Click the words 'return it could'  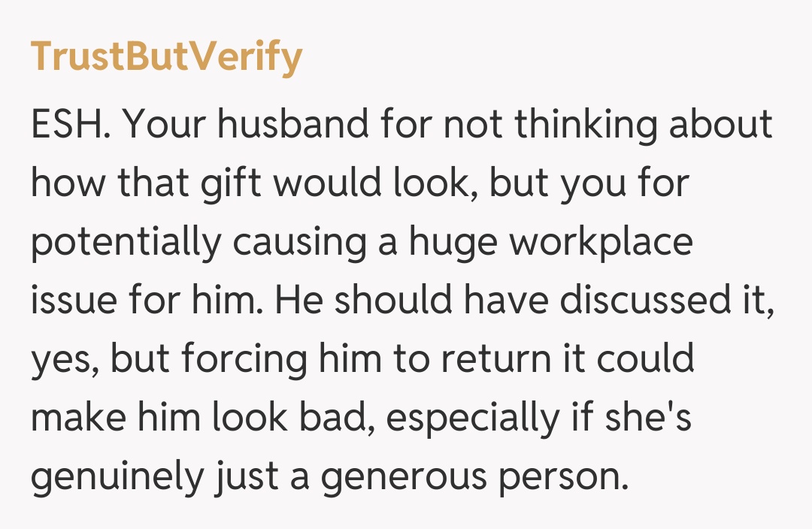coord(567,360)
